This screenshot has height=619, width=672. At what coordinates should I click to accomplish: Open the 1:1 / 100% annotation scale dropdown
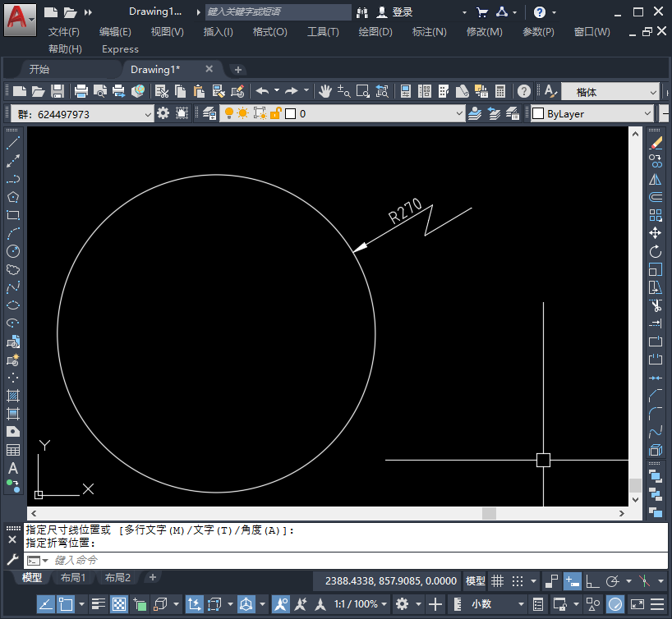tap(361, 604)
